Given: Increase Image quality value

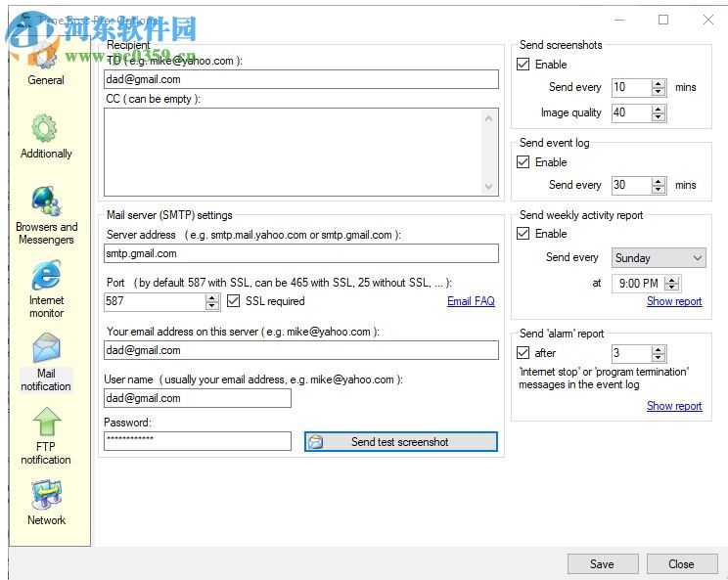Looking at the screenshot, I should click(x=659, y=109).
